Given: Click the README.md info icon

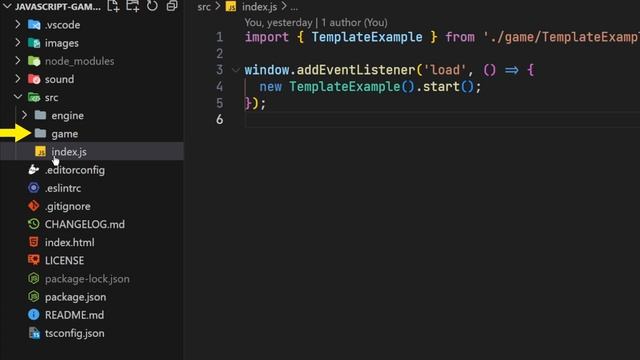Looking at the screenshot, I should click(34, 314).
